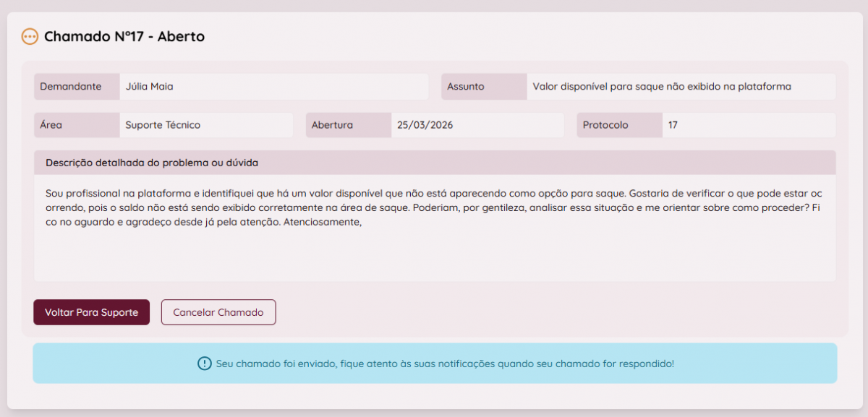Click the Descrição detalhada do problema header
This screenshot has height=417, width=868.
click(x=152, y=163)
